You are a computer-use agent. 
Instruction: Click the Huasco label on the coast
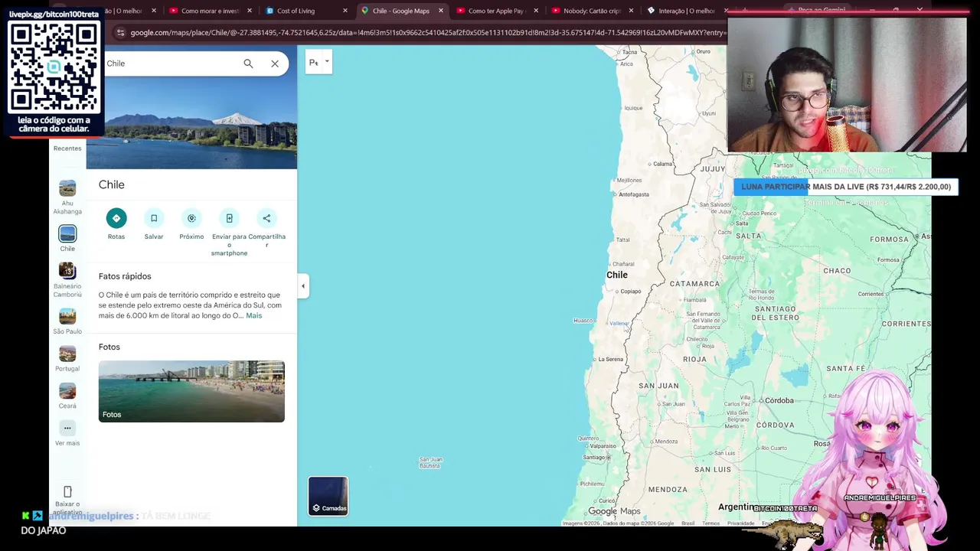pyautogui.click(x=583, y=321)
